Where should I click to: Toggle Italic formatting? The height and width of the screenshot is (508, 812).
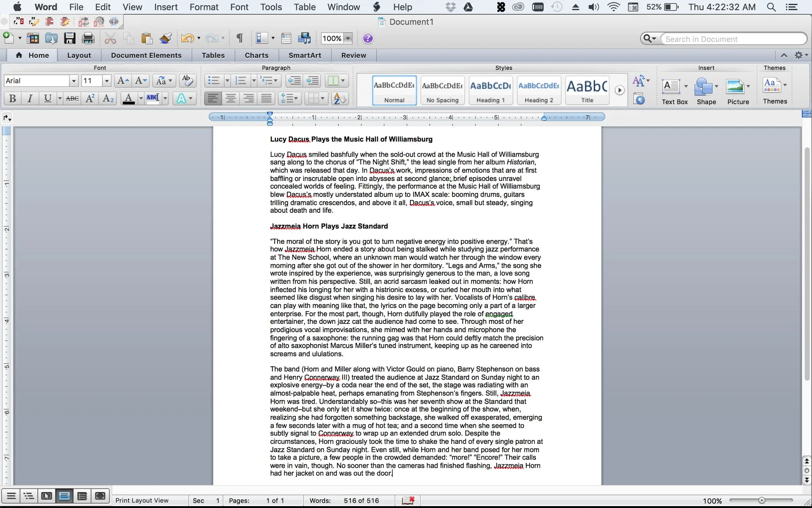pos(30,98)
